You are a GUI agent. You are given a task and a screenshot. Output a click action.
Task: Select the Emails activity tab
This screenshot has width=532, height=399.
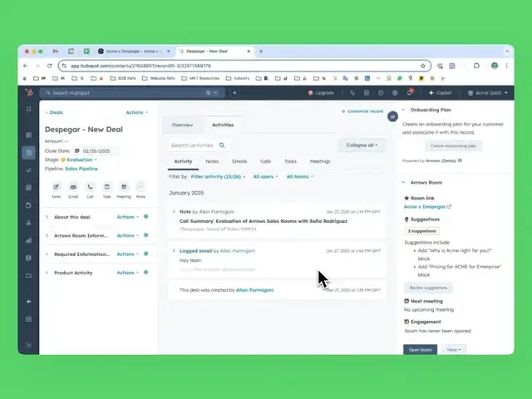[x=239, y=161]
